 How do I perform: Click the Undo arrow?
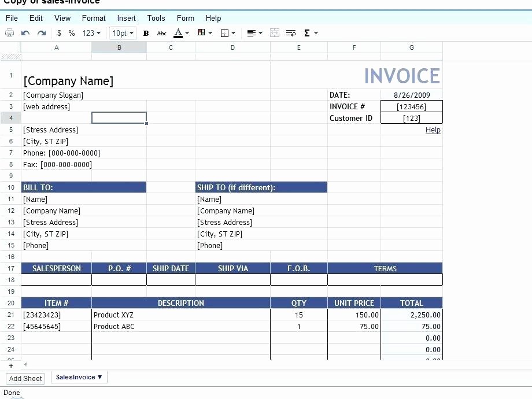25,33
